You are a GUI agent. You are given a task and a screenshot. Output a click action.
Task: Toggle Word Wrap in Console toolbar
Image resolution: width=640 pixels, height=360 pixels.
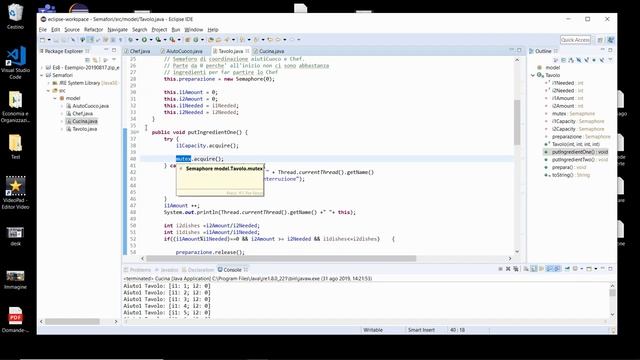[542, 269]
